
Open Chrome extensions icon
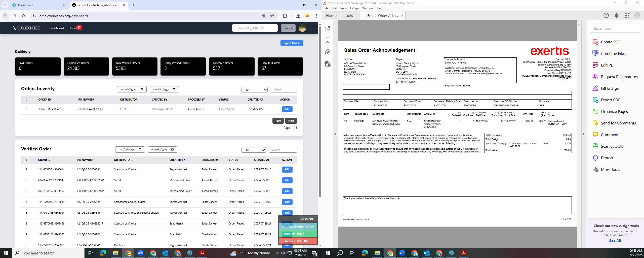click(285, 16)
